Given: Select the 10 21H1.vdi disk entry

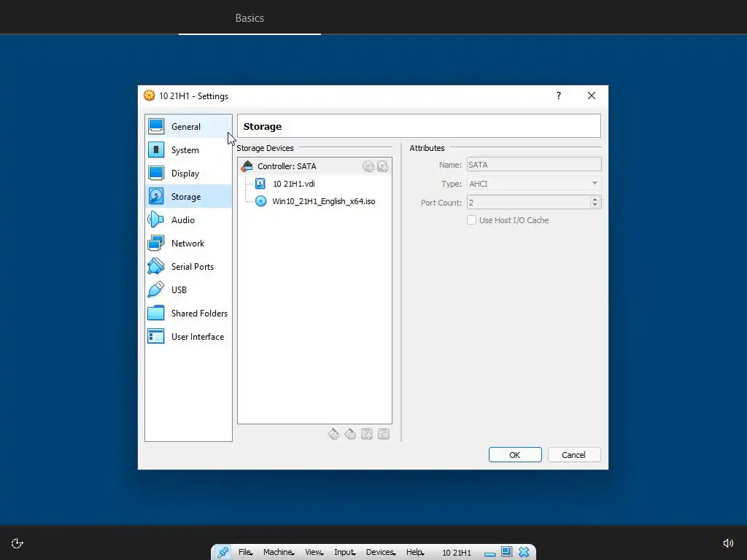Looking at the screenshot, I should tap(293, 184).
